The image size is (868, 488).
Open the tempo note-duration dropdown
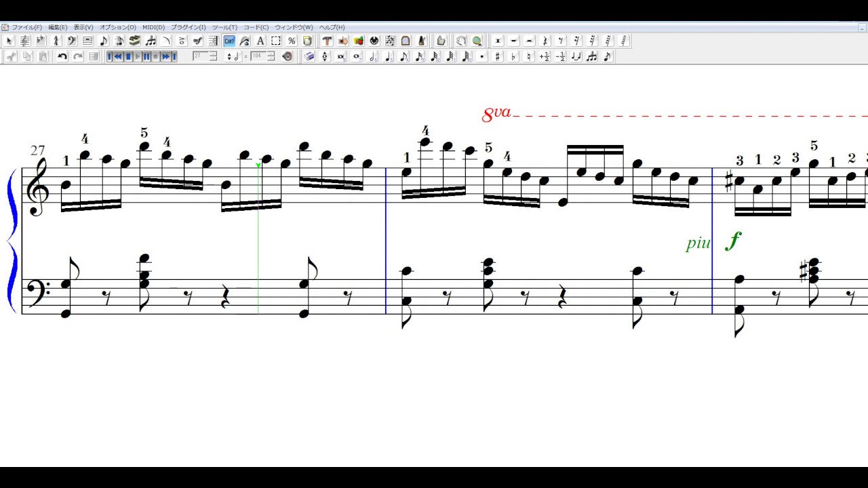[233, 56]
